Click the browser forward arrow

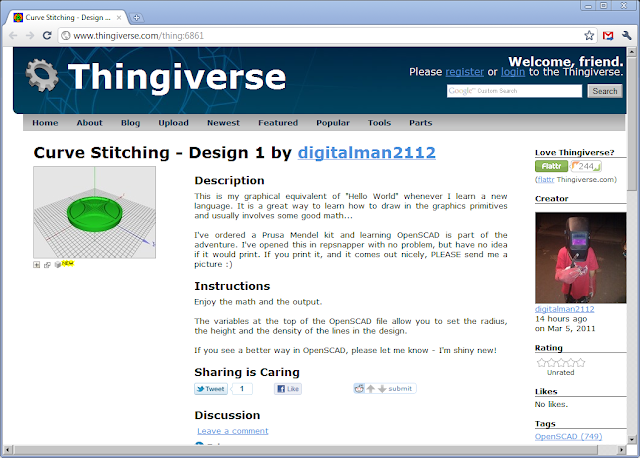[30, 36]
